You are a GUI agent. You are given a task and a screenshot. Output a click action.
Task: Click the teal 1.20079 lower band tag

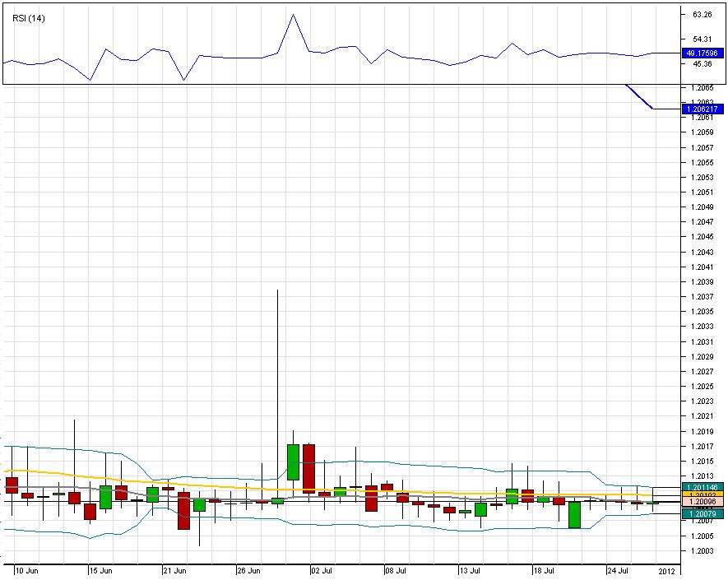[x=702, y=513]
